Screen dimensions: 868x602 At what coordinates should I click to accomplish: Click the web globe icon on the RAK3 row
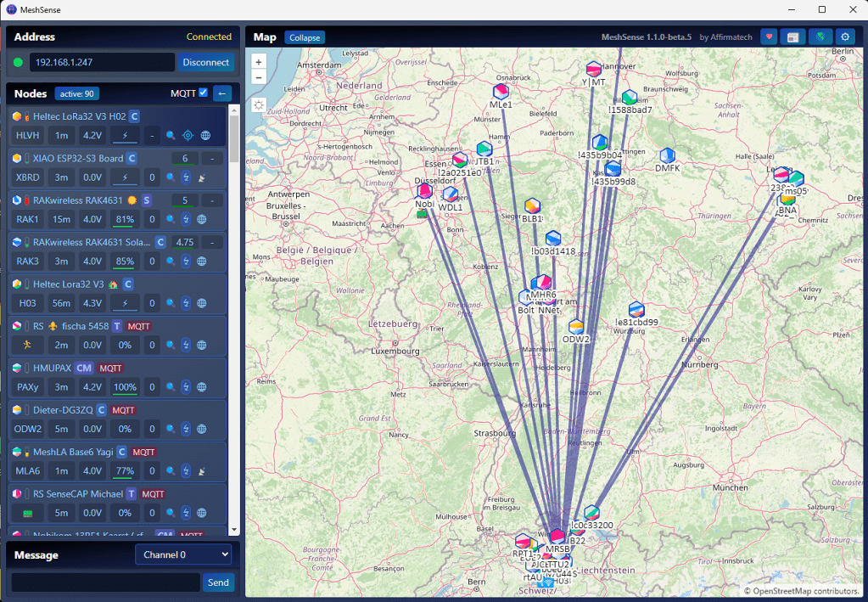point(202,261)
